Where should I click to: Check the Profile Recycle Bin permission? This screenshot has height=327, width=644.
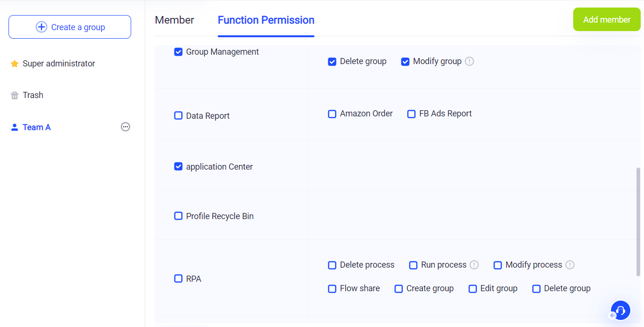tap(178, 216)
